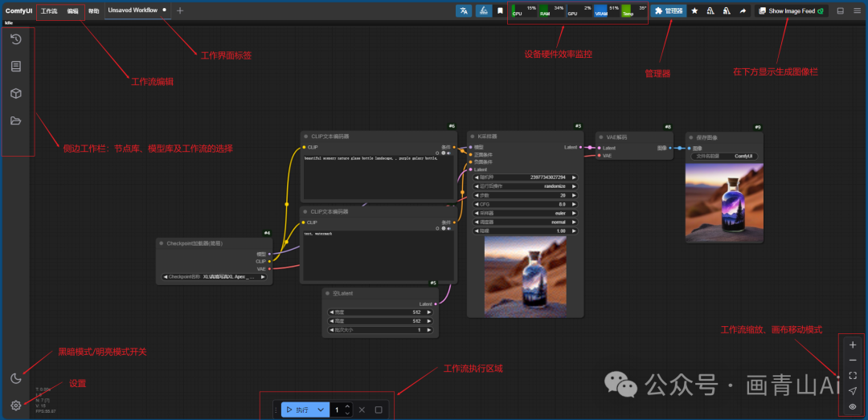Increase the 步数 value with right arrow
Viewport: 868px width, 420px height.
pos(574,195)
